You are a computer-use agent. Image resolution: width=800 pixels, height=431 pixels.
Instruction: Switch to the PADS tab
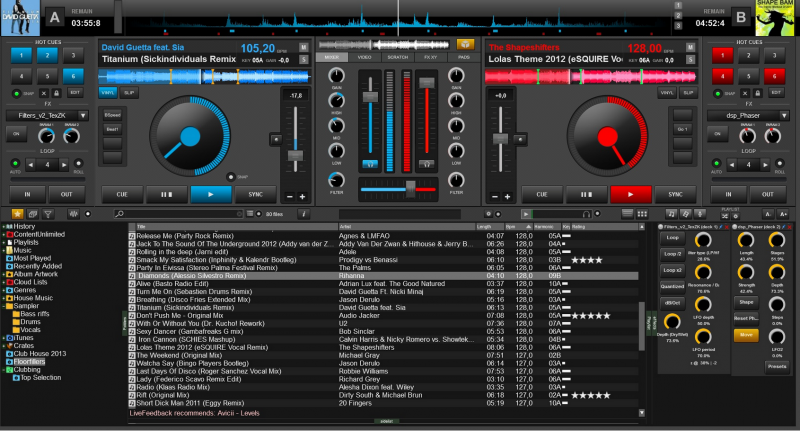point(463,57)
